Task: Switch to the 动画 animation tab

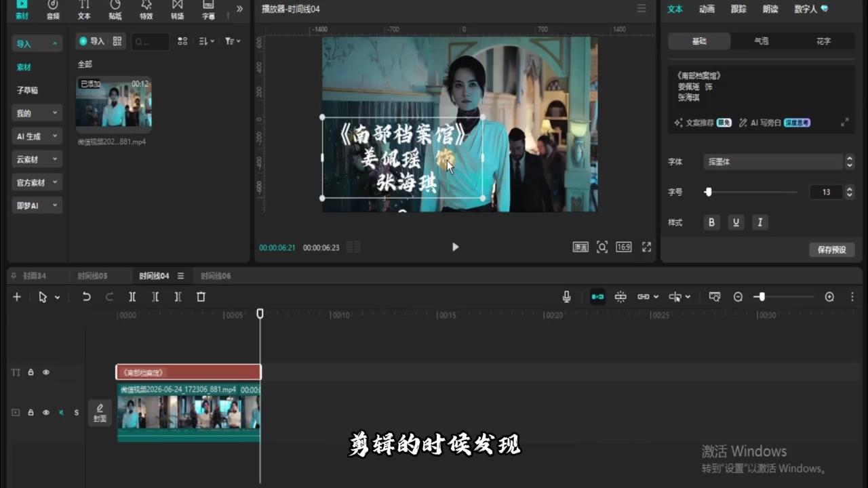Action: [707, 9]
